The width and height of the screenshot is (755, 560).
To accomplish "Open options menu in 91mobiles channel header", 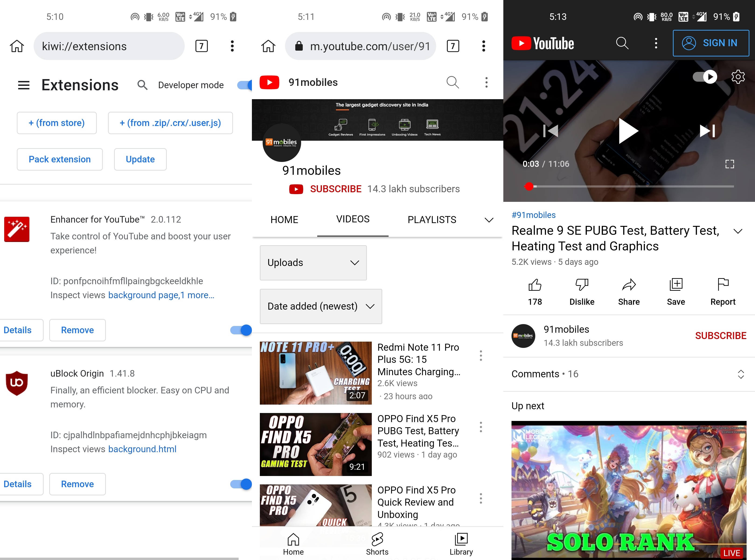I will click(x=486, y=82).
